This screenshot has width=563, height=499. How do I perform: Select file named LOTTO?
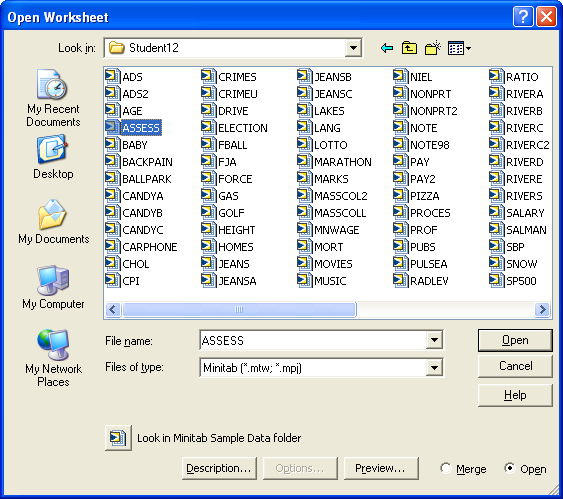coord(331,145)
